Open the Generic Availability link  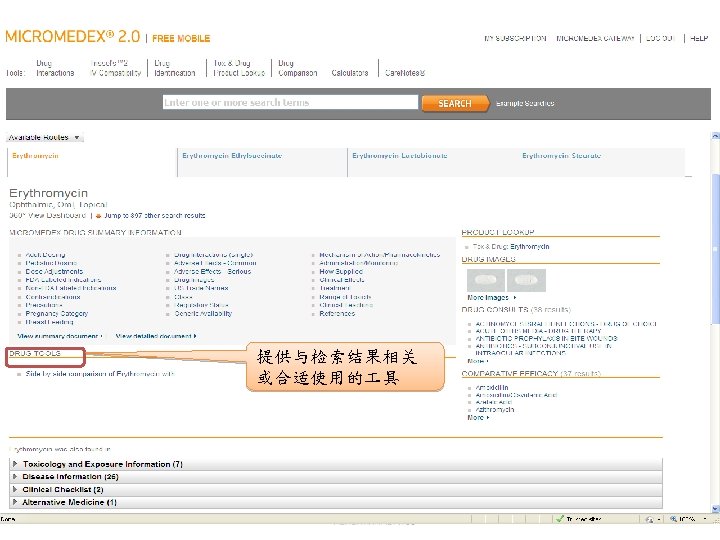203,314
